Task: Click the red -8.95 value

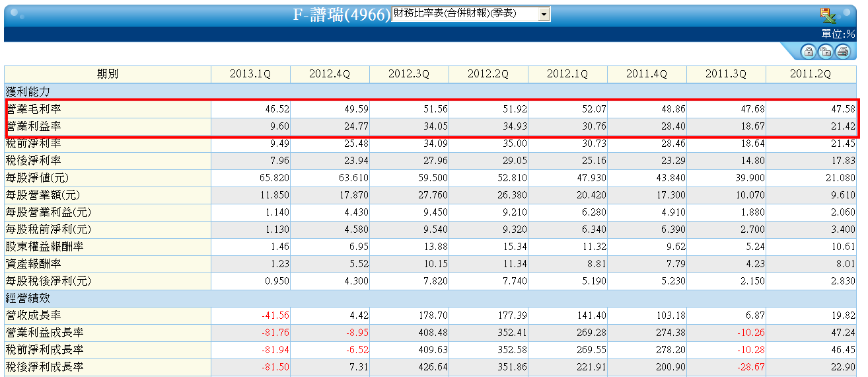Action: (357, 333)
